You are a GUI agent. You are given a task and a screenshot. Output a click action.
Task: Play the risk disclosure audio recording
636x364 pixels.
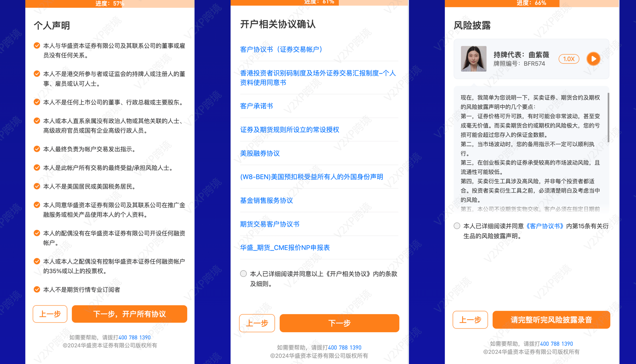[593, 59]
